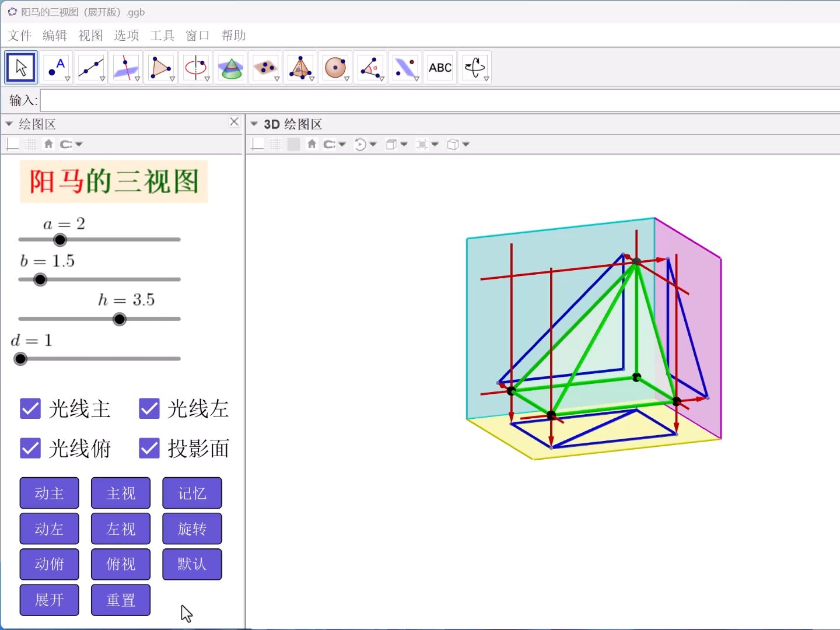Viewport: 840px width, 630px height.
Task: Open the 文件 menu
Action: click(20, 36)
